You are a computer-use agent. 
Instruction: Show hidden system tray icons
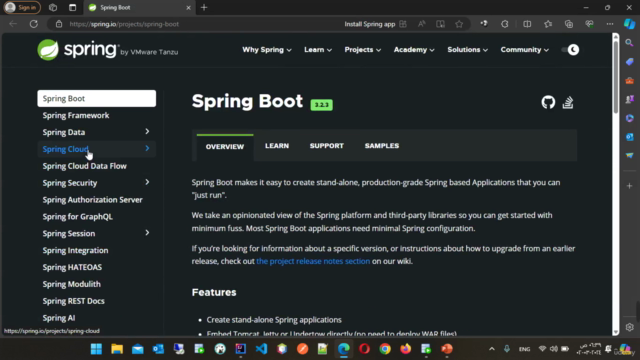491,349
